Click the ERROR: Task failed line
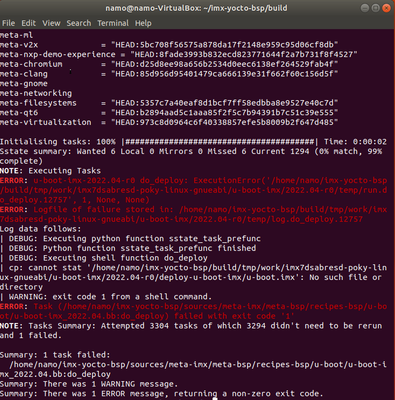Image resolution: width=395 pixels, height=400 pixels. tap(194, 311)
